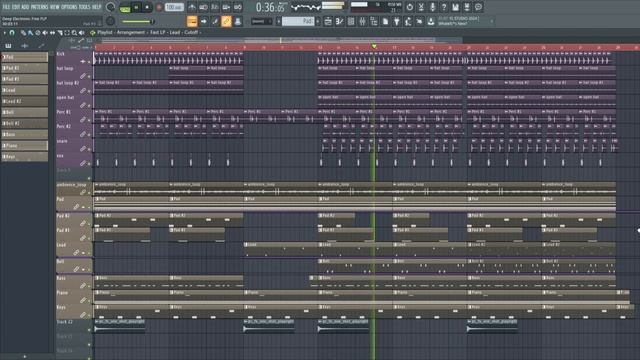Open the Pad pattern selector
The width and height of the screenshot is (640, 360).
[x=298, y=21]
